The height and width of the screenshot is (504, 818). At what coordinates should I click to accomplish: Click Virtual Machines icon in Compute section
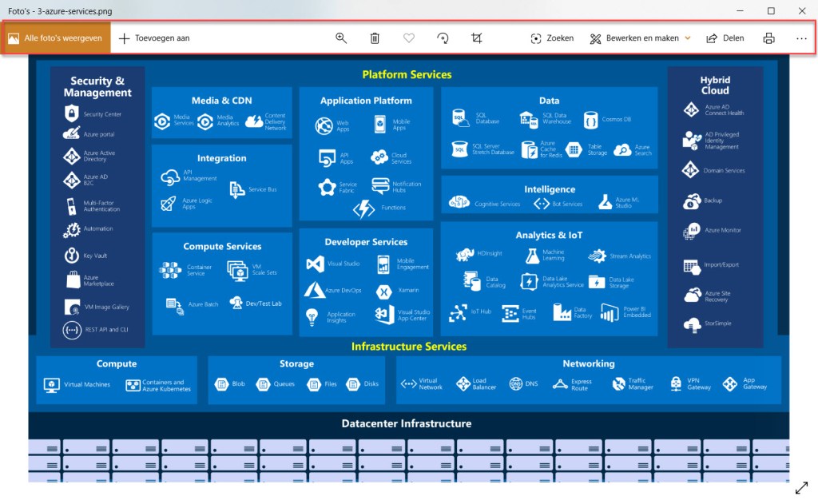[52, 385]
